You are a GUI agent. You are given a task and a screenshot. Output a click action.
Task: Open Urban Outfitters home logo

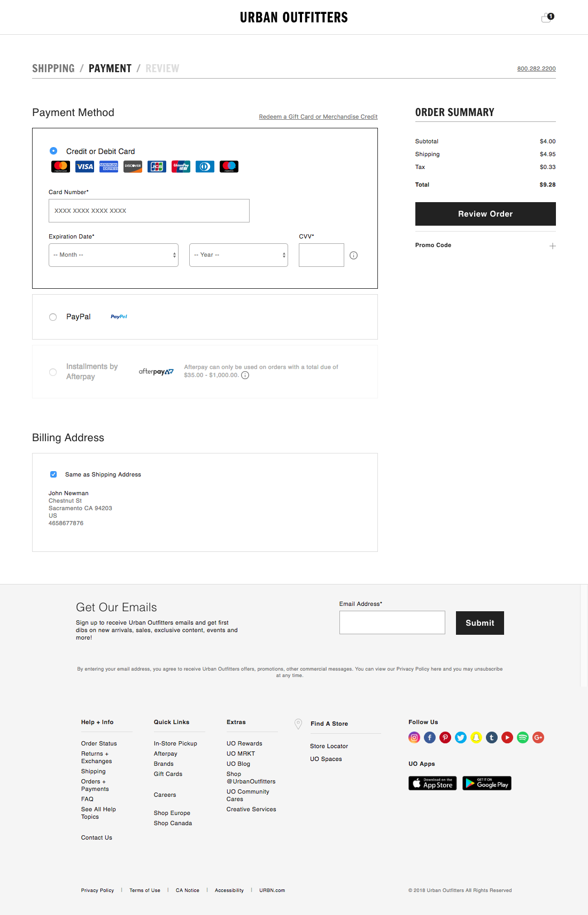click(294, 18)
